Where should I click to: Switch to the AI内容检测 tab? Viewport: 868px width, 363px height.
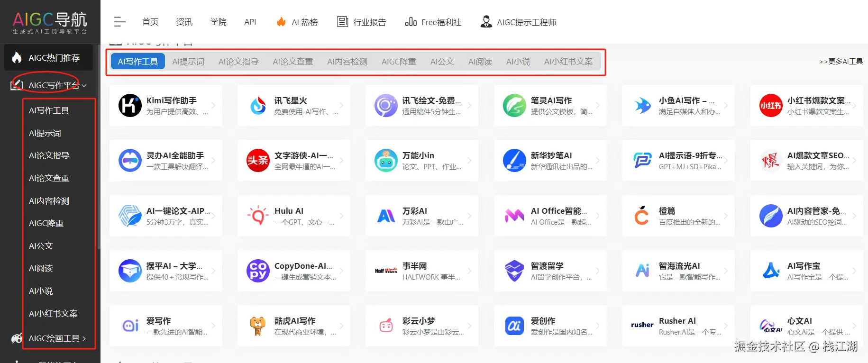click(x=347, y=62)
